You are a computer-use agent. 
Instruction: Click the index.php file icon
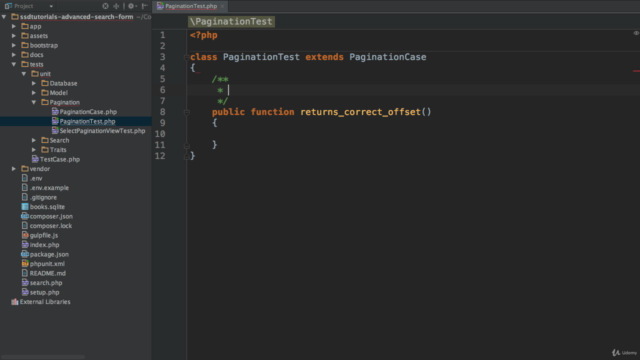pos(25,244)
